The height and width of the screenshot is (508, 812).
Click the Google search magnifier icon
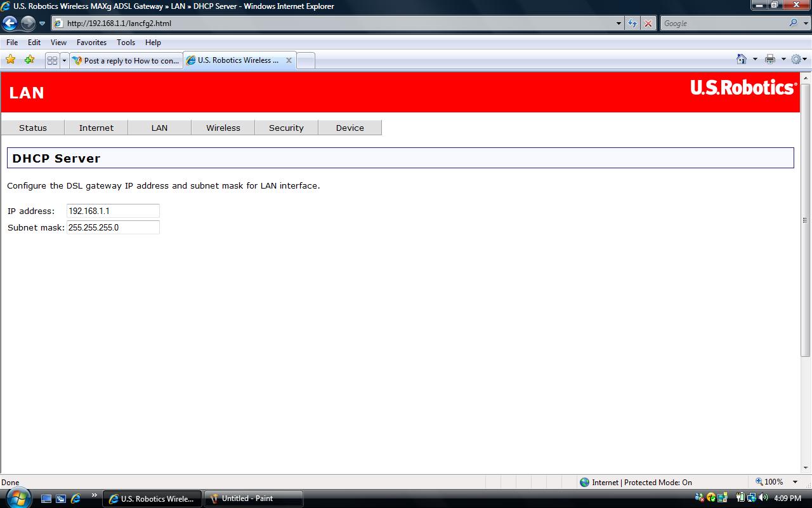click(794, 23)
